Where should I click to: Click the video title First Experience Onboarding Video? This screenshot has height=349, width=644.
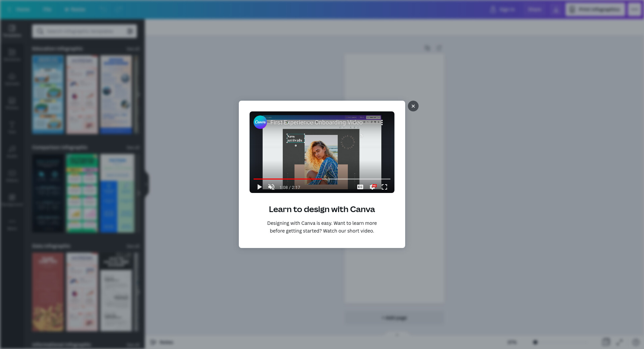tap(316, 122)
